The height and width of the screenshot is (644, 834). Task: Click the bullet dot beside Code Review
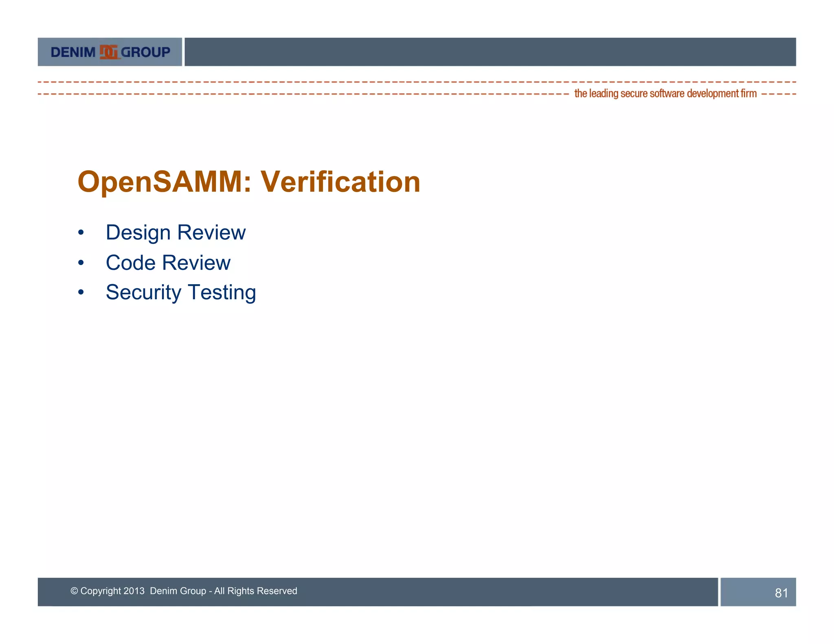click(81, 263)
